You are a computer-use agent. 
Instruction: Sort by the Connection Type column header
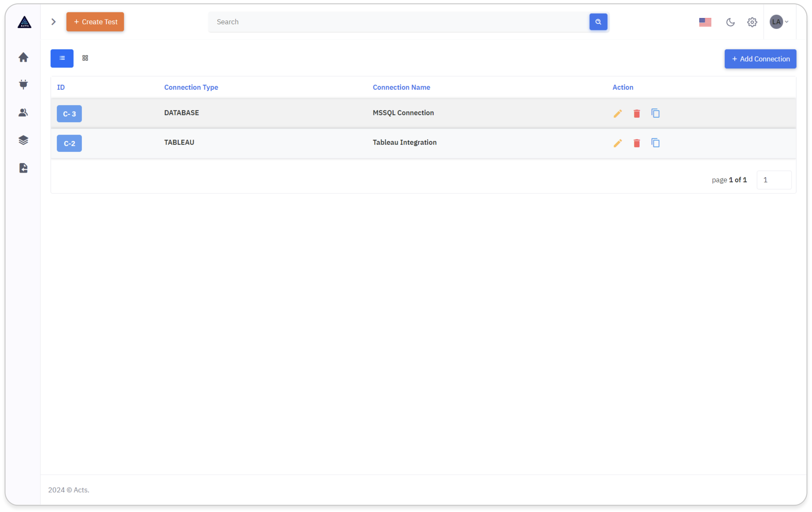pyautogui.click(x=191, y=87)
